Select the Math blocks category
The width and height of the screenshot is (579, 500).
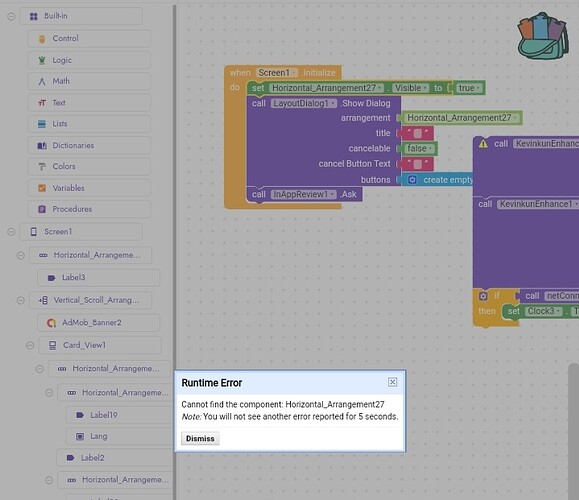(89, 81)
